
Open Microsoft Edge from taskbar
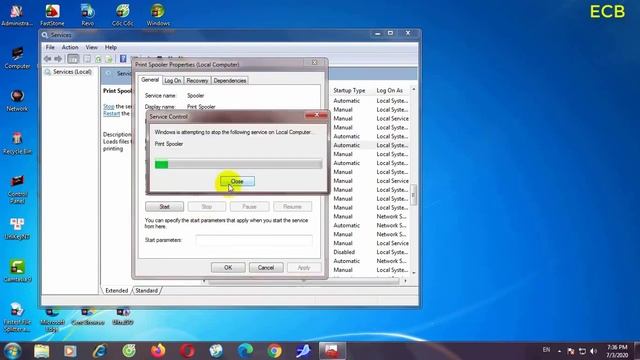coord(245,351)
